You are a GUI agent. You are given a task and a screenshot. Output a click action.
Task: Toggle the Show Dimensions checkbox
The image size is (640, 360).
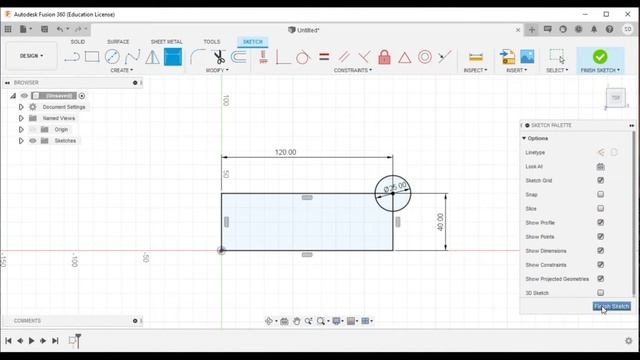click(x=600, y=251)
